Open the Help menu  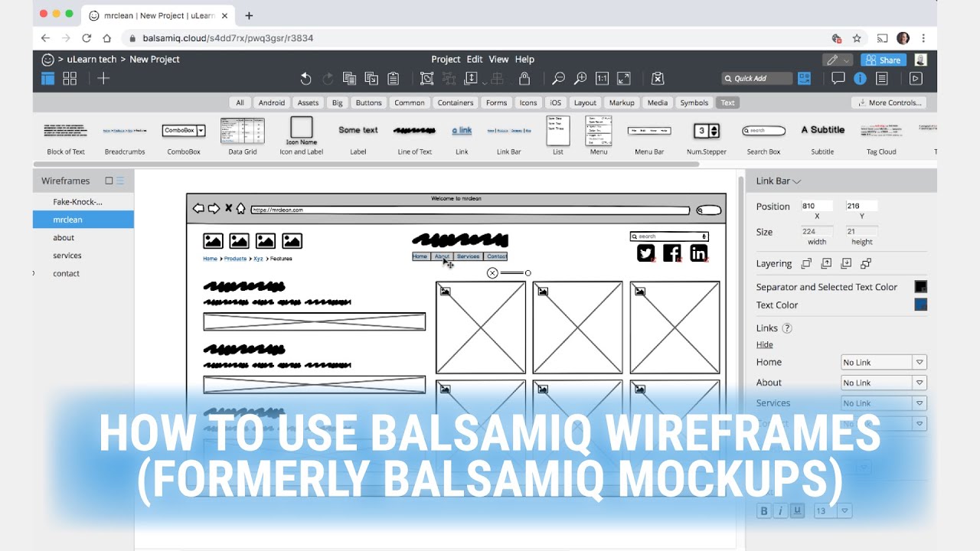[x=524, y=59]
